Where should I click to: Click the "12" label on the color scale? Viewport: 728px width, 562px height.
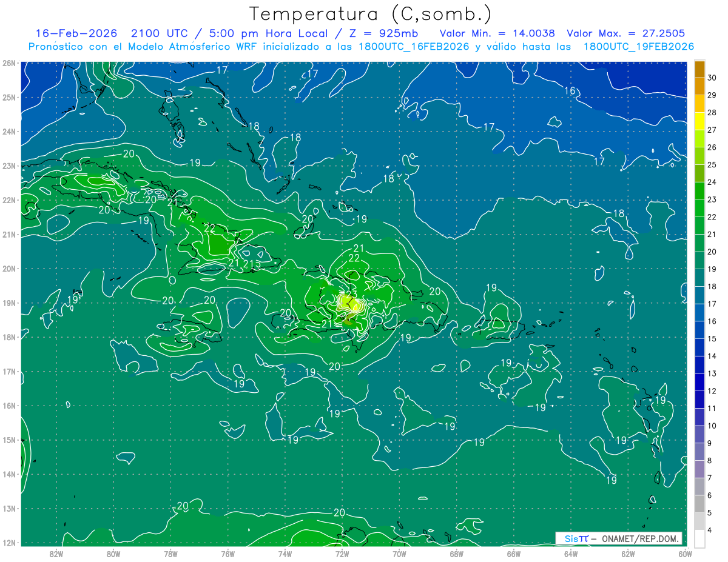click(x=712, y=391)
